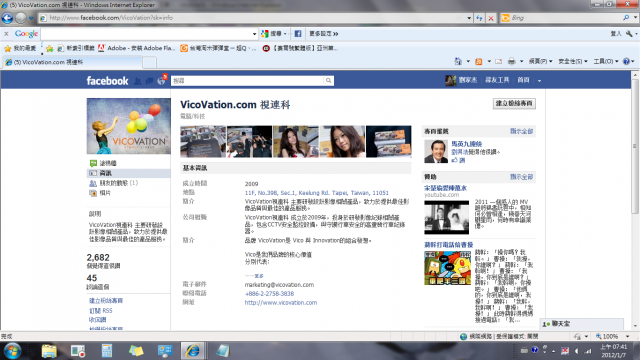The width and height of the screenshot is (640, 360).
Task: Open the black-and-white wedding video thumbnail
Action: 447,217
